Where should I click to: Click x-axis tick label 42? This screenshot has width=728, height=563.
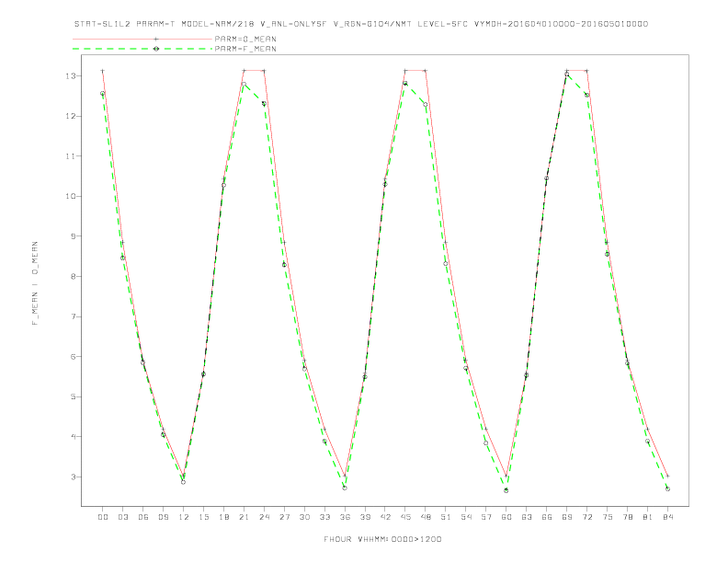click(385, 517)
